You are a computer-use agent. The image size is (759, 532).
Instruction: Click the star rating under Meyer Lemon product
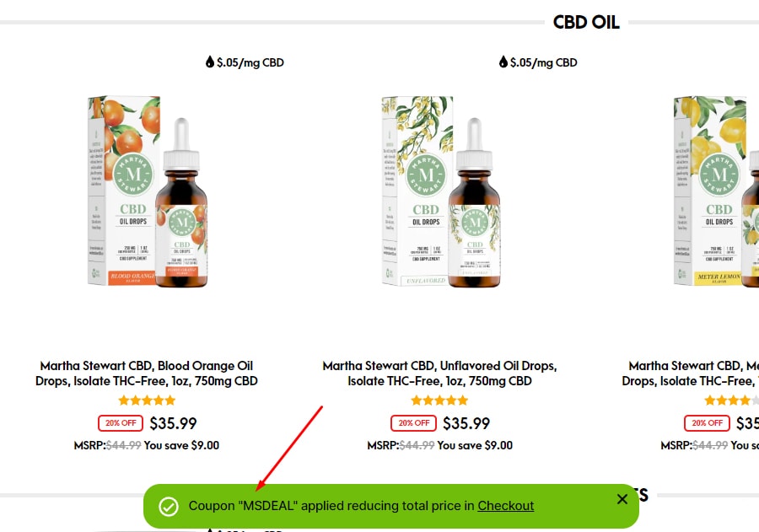pos(731,400)
